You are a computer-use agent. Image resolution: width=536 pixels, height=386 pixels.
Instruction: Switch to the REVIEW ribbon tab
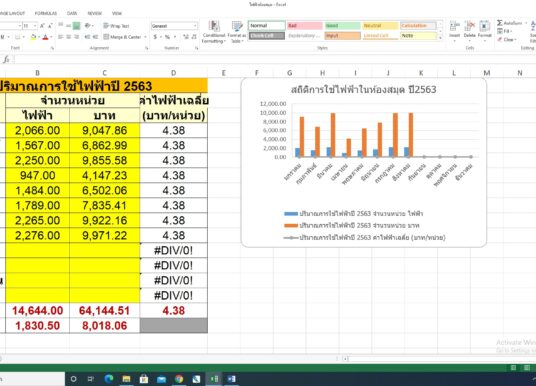(95, 13)
